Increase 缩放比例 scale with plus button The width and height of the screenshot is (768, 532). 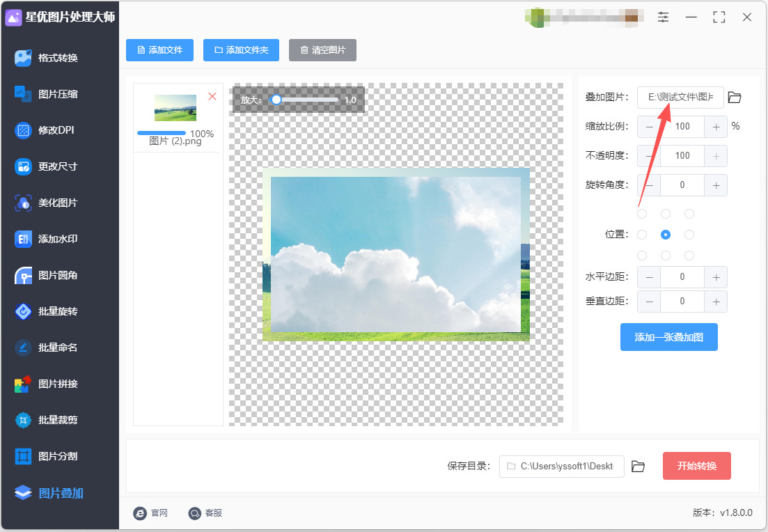(716, 127)
